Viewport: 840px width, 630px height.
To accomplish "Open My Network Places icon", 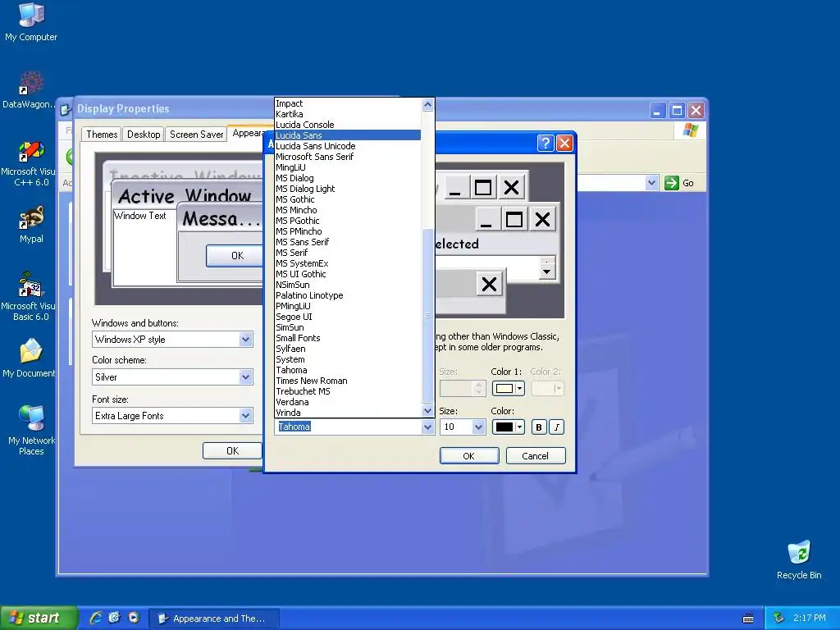I will click(31, 430).
